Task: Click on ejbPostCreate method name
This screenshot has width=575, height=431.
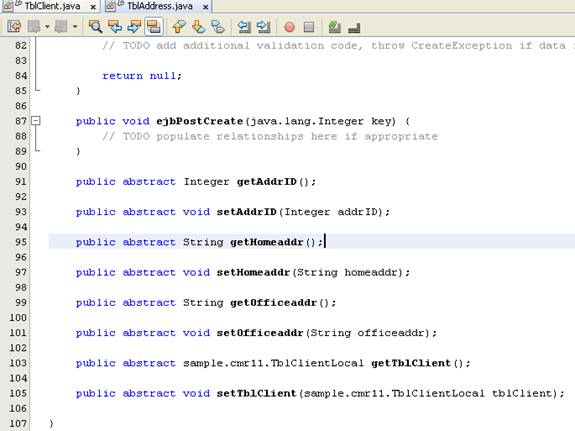Action: click(200, 121)
